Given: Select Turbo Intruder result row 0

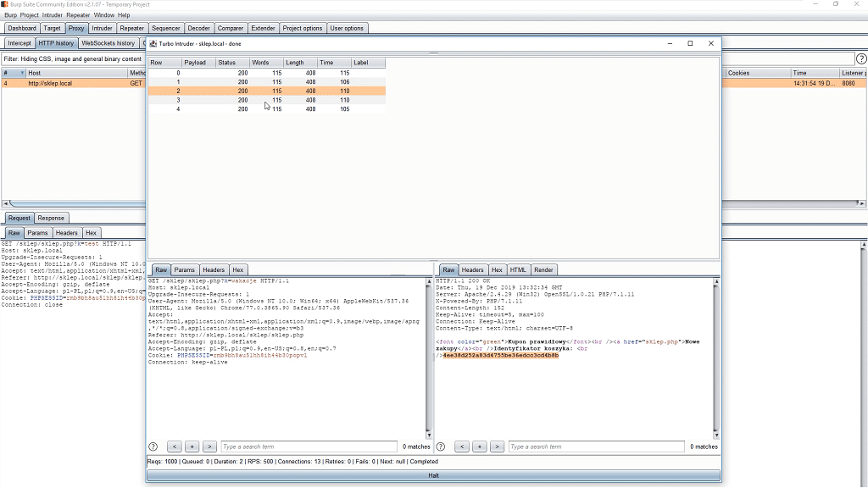Looking at the screenshot, I should pos(267,73).
